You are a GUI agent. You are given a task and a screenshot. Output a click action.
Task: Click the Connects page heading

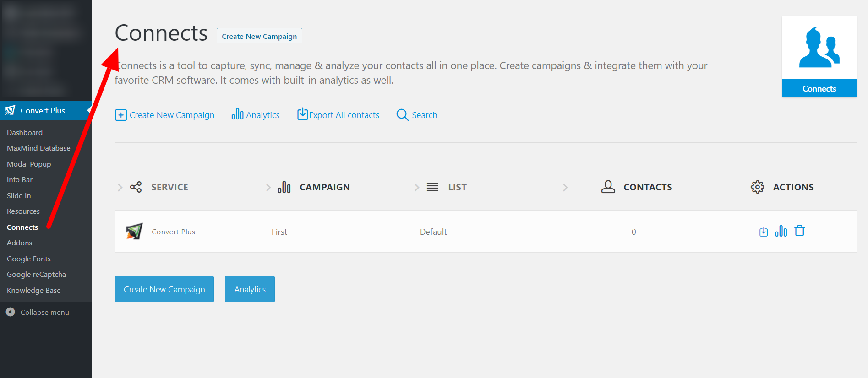(x=161, y=33)
